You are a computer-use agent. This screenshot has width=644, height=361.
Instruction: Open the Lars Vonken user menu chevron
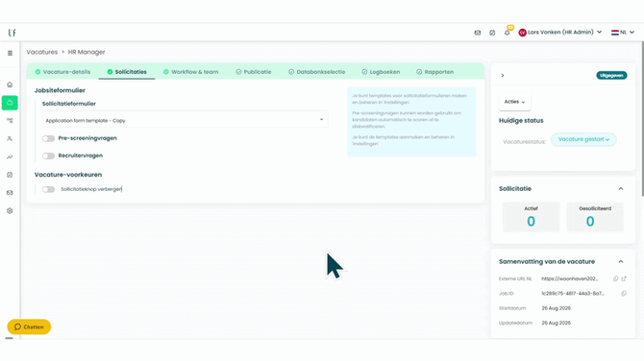tap(599, 32)
